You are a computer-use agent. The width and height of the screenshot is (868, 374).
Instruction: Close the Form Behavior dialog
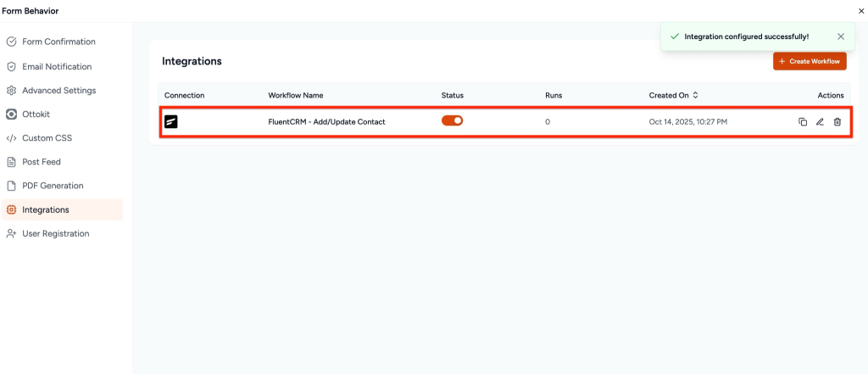(x=861, y=11)
